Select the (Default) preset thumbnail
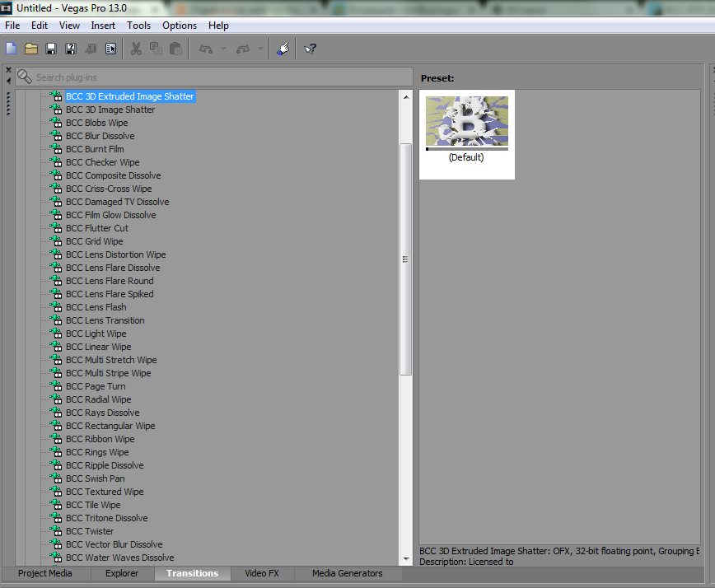The width and height of the screenshot is (715, 588). (x=467, y=134)
